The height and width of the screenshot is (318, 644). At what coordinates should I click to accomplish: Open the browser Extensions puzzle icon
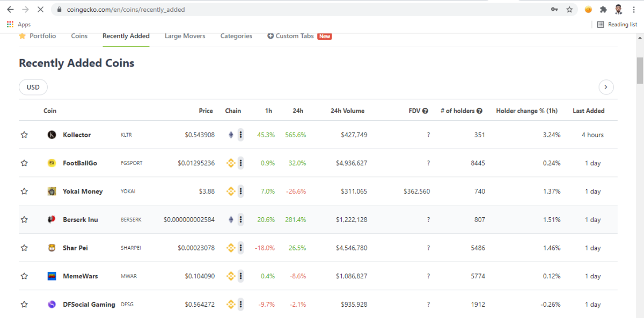tap(603, 10)
